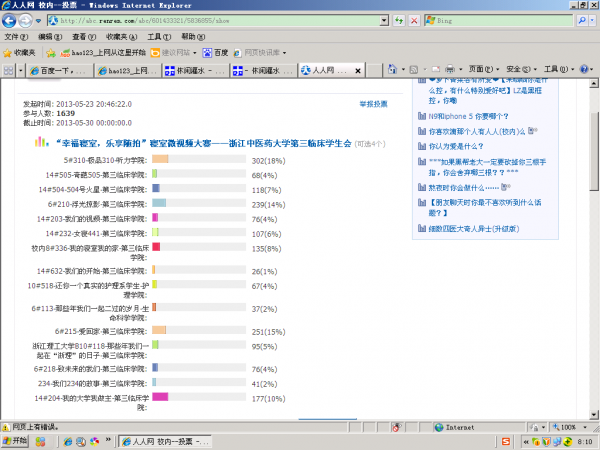Click the colorful poll chart title icon
The image size is (600, 450).
(41, 142)
